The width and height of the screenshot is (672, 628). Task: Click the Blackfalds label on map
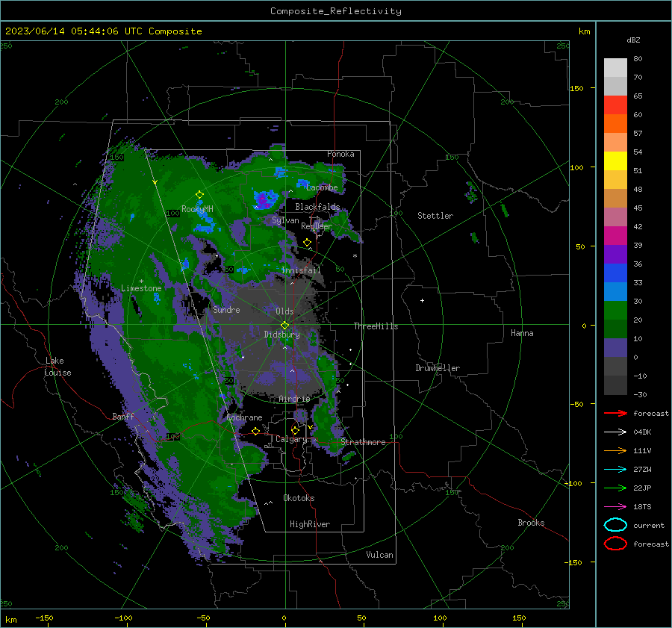tap(317, 207)
